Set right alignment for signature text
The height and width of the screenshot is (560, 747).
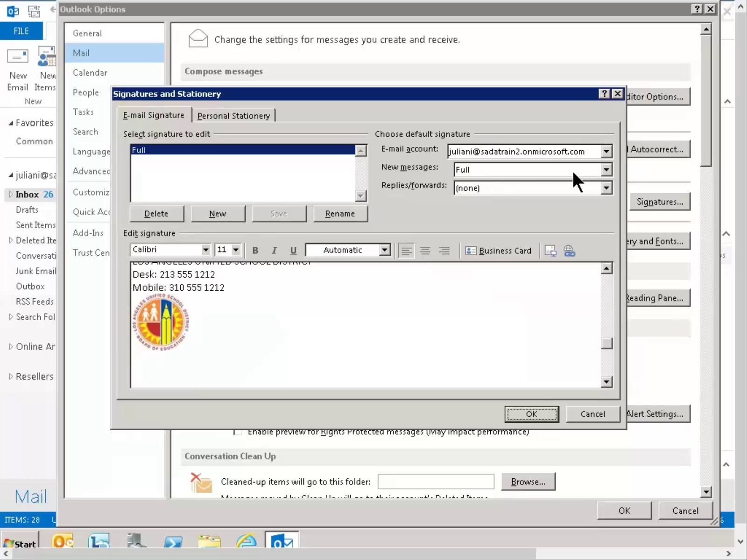pos(444,251)
